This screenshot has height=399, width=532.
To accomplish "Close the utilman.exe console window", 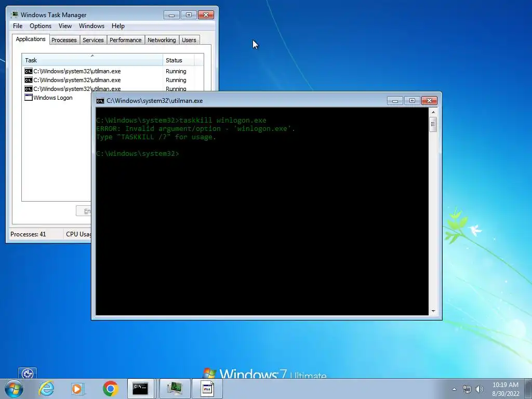I will pyautogui.click(x=429, y=101).
